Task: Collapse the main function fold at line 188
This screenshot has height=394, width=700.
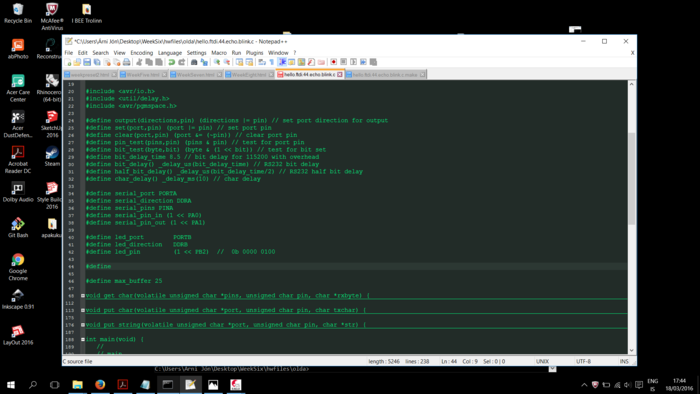Action: (x=83, y=339)
